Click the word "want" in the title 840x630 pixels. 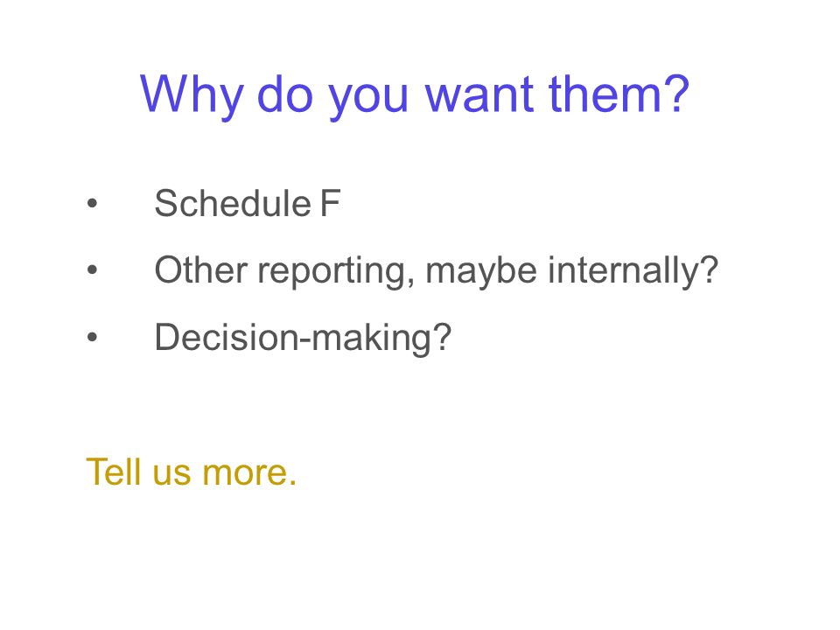(479, 94)
